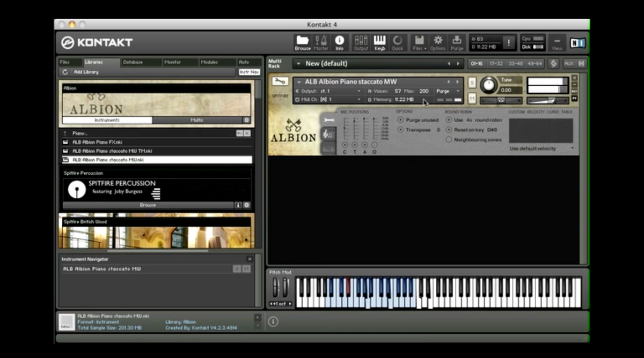Enable the Neighbouring zones option

[x=449, y=140]
